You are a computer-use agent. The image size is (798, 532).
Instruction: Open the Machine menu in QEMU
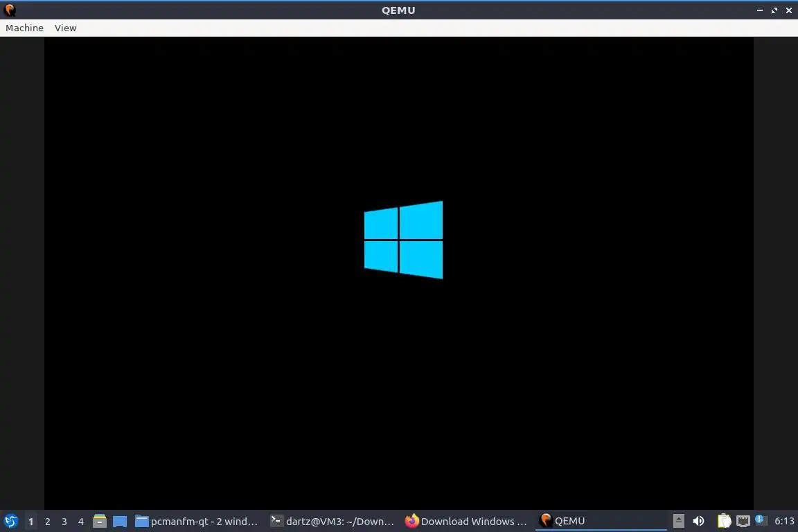pos(24,28)
